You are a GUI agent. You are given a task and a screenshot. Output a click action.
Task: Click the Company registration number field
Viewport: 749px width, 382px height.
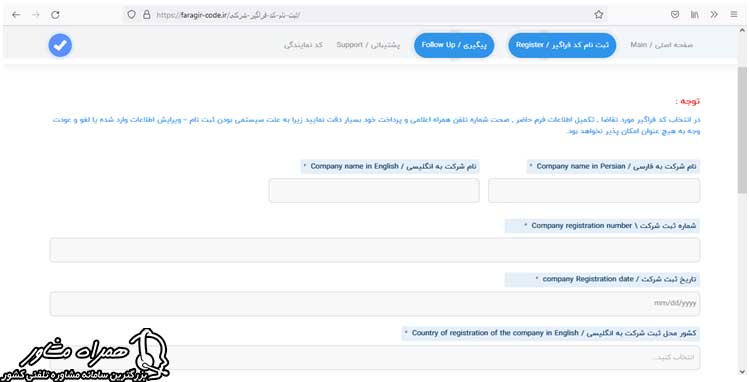[375, 250]
